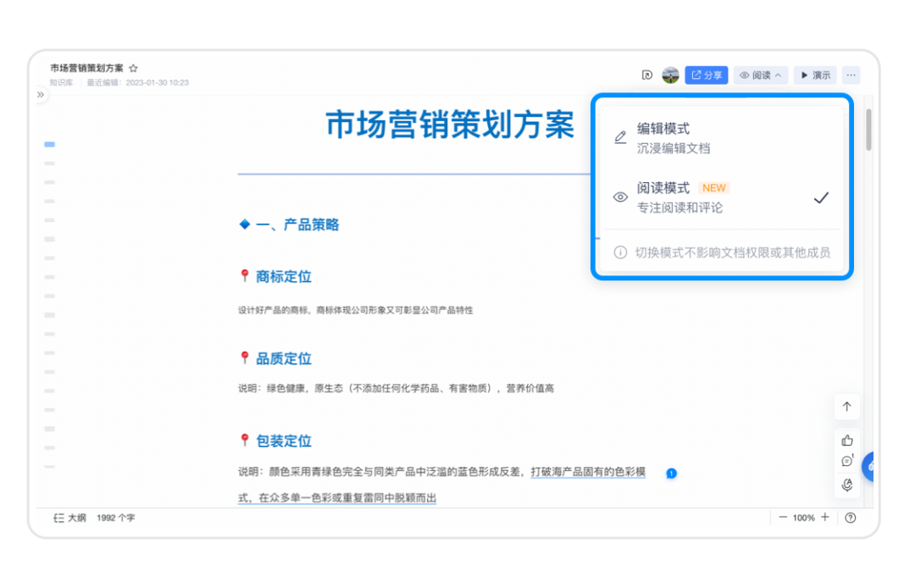Open the share dialog via 分享 button
The image size is (915, 588).
707,75
